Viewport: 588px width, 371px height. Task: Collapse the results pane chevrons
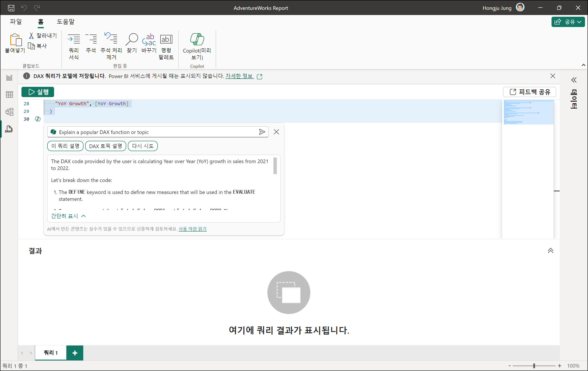point(550,251)
